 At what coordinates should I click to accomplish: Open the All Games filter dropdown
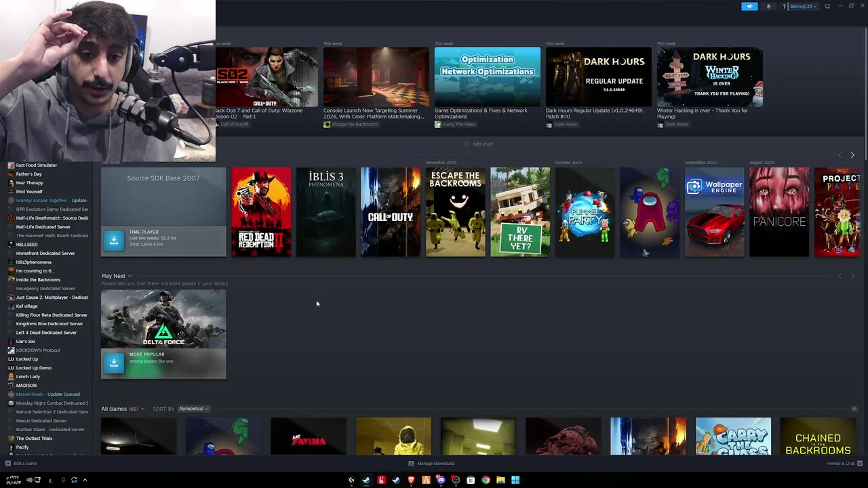(x=123, y=409)
